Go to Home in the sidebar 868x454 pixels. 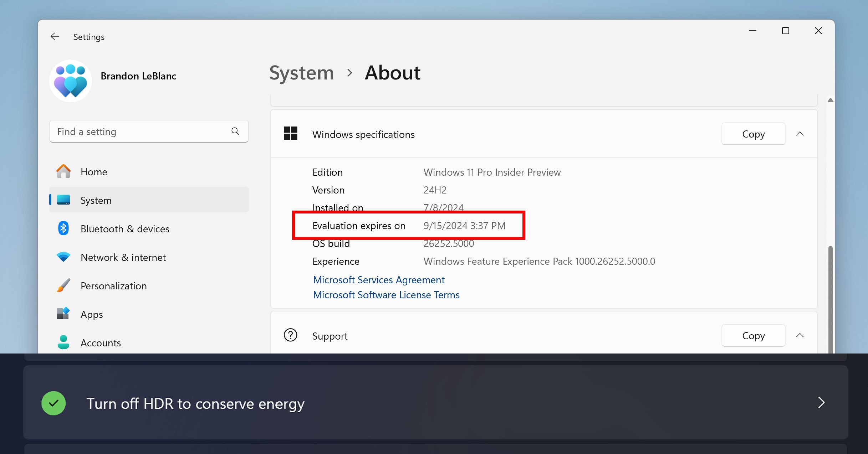tap(149, 171)
